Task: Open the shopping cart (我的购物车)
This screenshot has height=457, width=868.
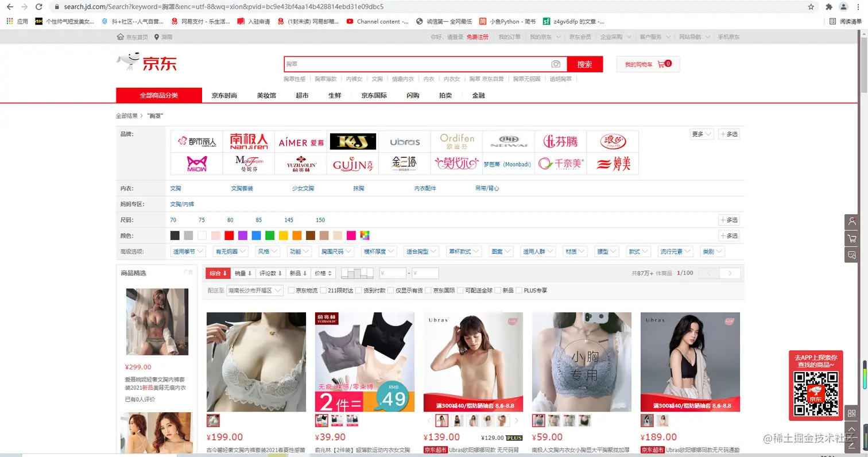Action: (648, 64)
